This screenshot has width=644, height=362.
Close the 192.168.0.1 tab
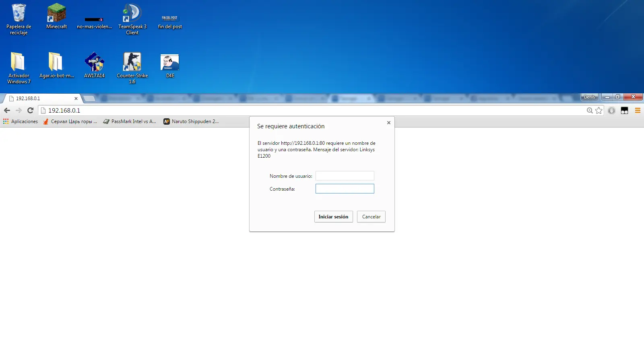[x=76, y=99]
